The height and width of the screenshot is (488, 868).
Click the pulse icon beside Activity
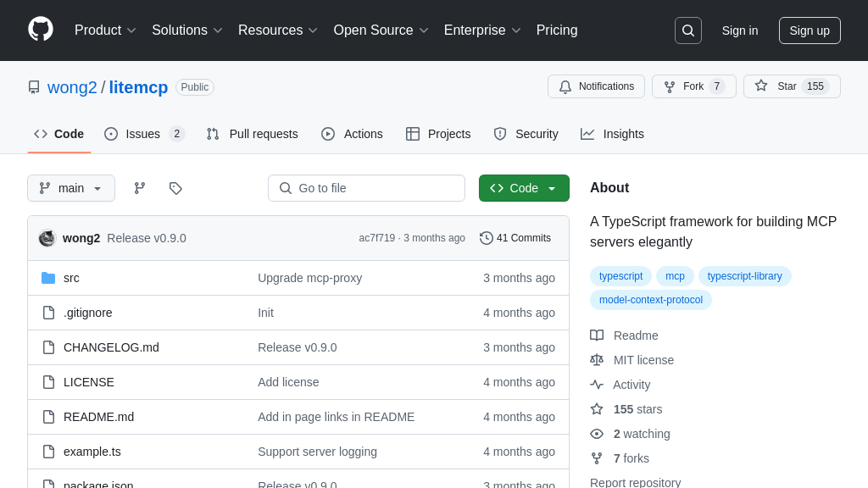point(597,385)
